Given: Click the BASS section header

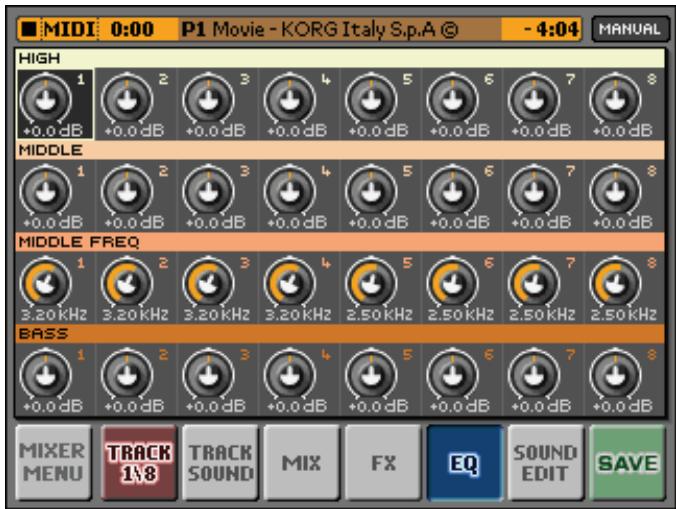Looking at the screenshot, I should (340, 334).
